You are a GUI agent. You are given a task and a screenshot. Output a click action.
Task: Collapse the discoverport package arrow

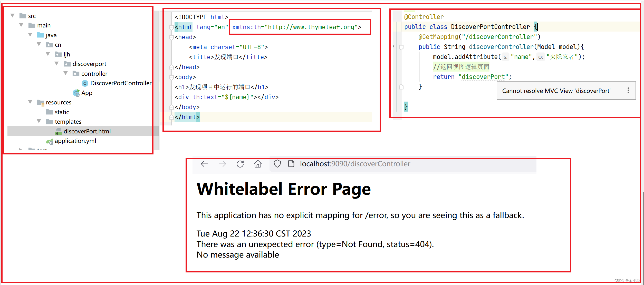click(57, 64)
